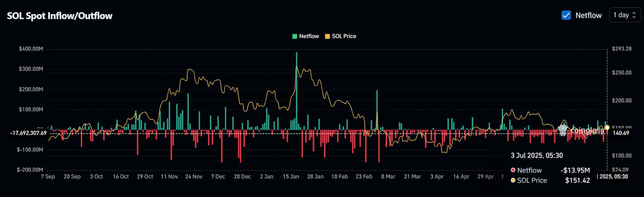Select the $200.00 right axis label
Viewport: 644px width, 197px height.
(622, 101)
